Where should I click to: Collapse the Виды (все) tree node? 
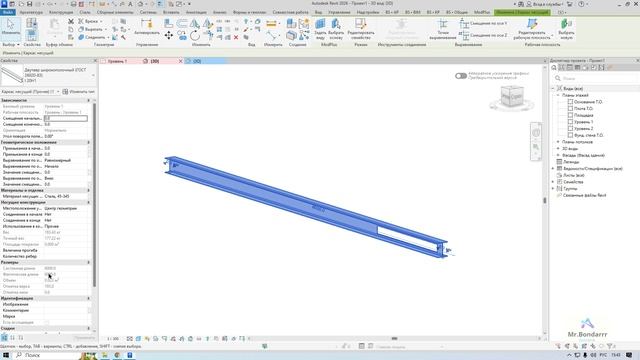tap(553, 89)
